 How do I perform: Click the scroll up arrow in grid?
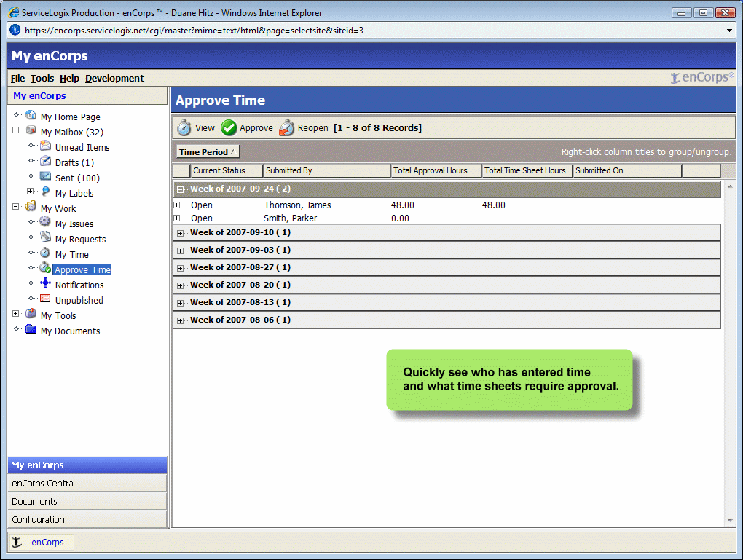730,186
